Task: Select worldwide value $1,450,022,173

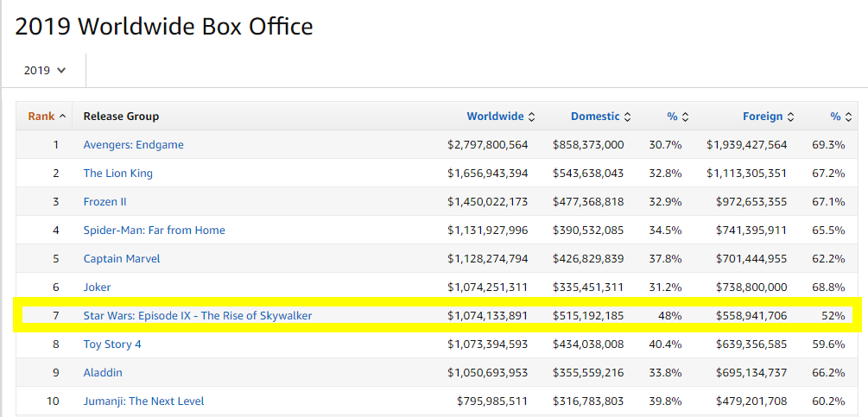Action: (488, 202)
